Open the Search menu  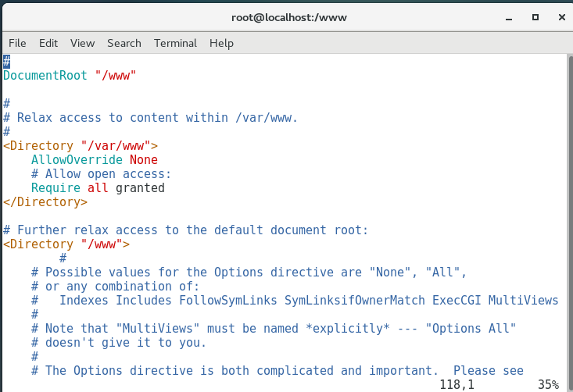(124, 43)
